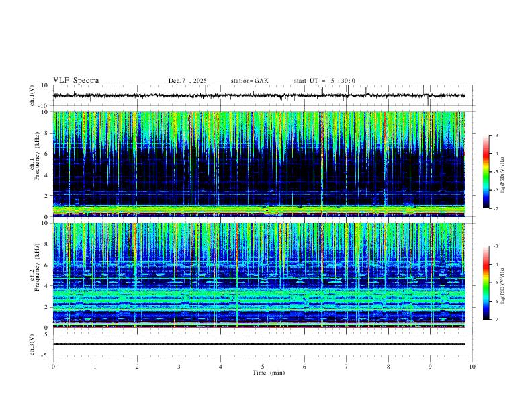
Task: Click the ch.2 spectrogram panel
Action: click(x=259, y=275)
